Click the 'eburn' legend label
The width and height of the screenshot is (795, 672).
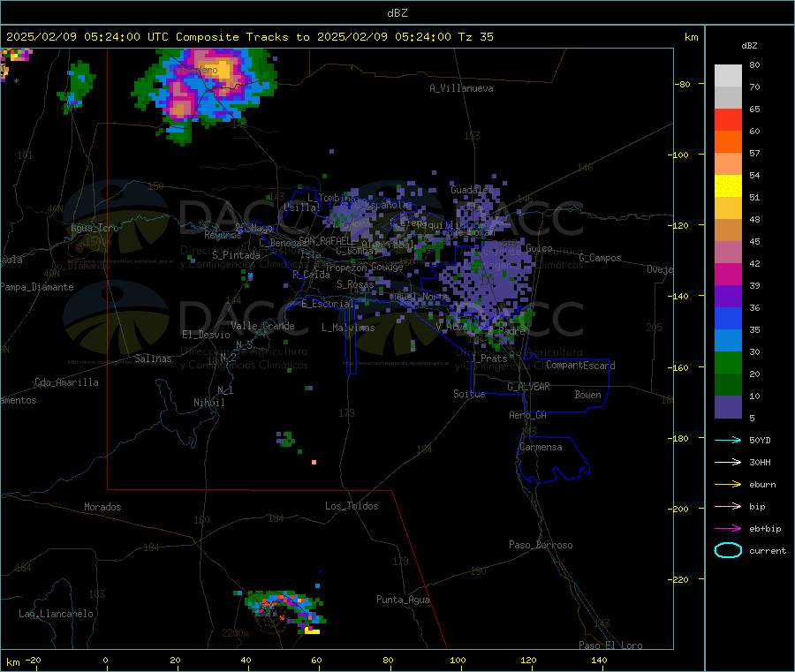click(x=762, y=485)
